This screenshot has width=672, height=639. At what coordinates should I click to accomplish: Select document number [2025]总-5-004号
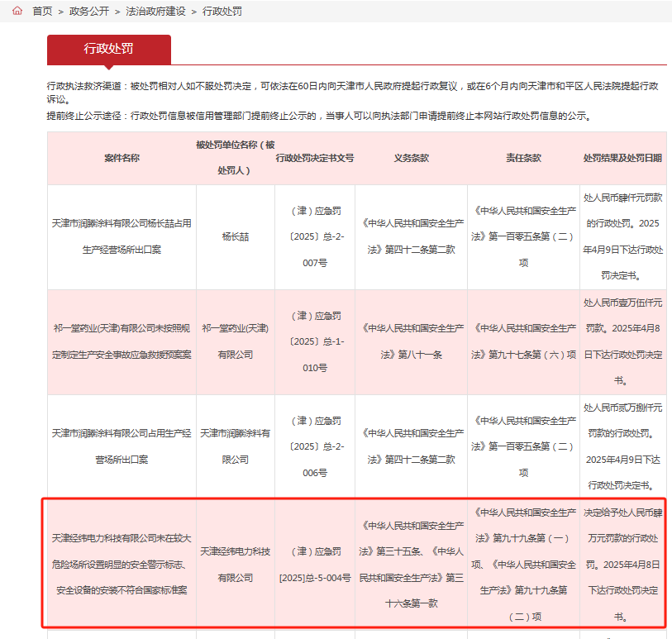pos(315,565)
